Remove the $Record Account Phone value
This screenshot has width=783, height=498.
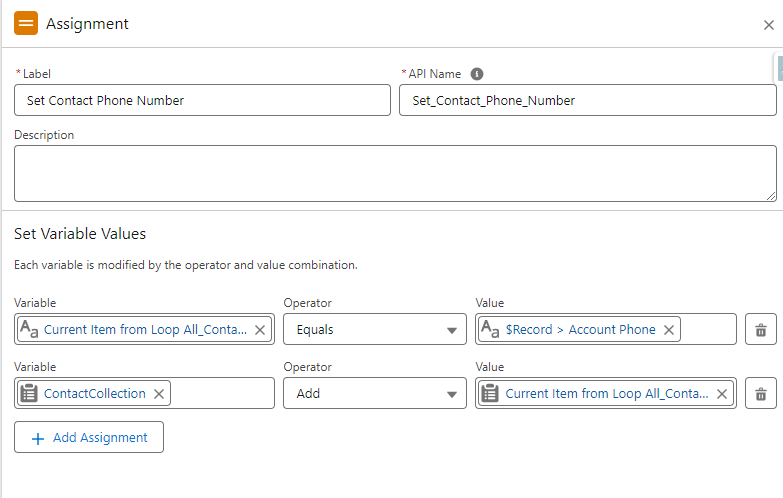coord(669,330)
